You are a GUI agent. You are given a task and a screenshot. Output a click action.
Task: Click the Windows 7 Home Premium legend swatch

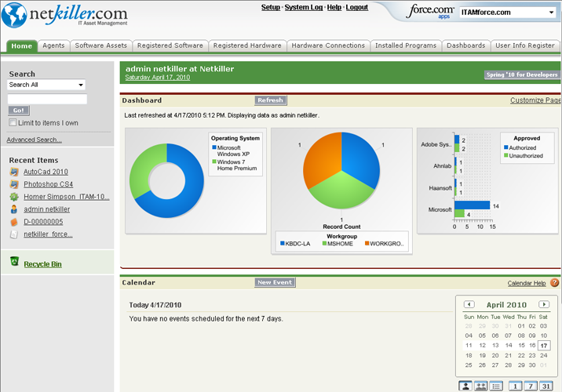coord(214,162)
